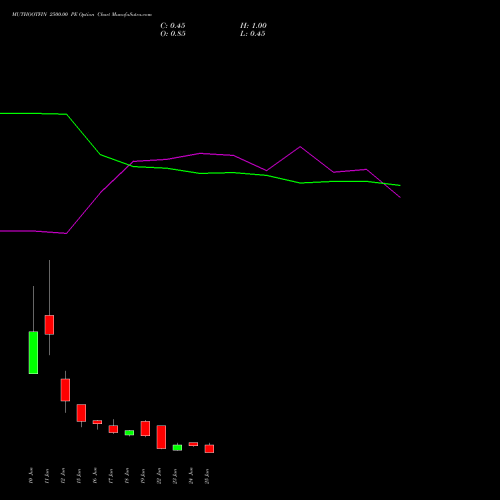This screenshot has height=500, width=500.
Task: Click the 18 Jan date label
Action: coord(127,476)
